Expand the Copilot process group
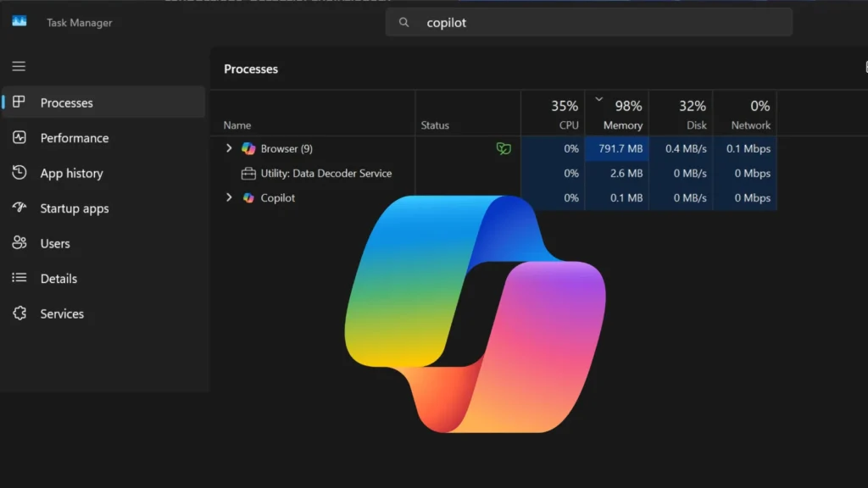 [x=229, y=197]
